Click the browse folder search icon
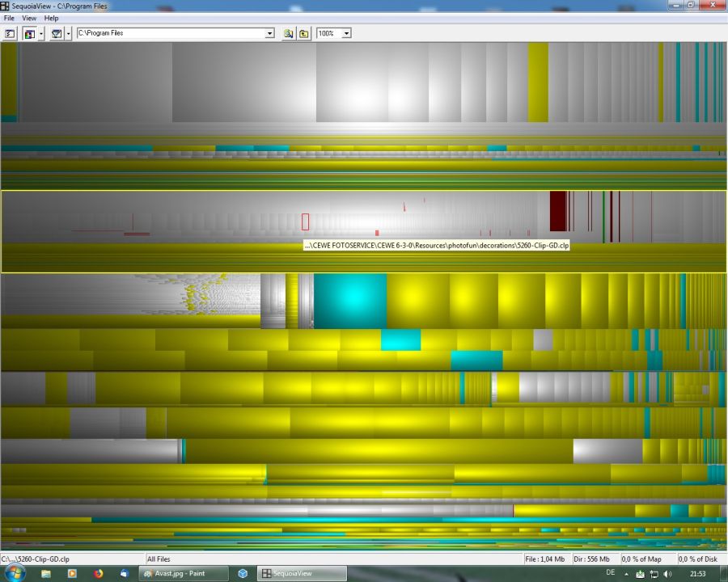728x582 pixels. (288, 33)
